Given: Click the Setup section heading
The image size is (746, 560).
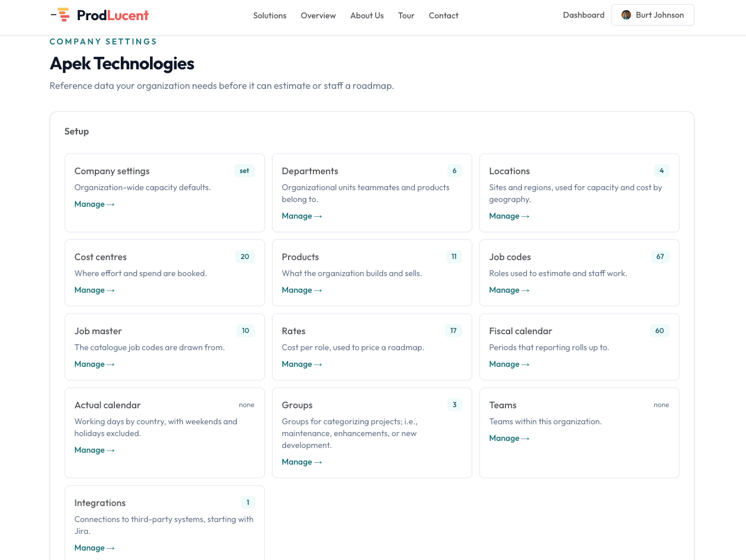Looking at the screenshot, I should (x=76, y=132).
